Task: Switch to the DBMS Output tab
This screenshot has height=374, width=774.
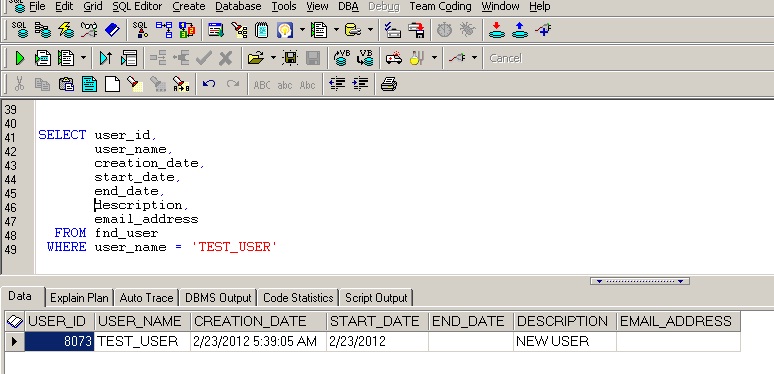Action: coord(218,298)
